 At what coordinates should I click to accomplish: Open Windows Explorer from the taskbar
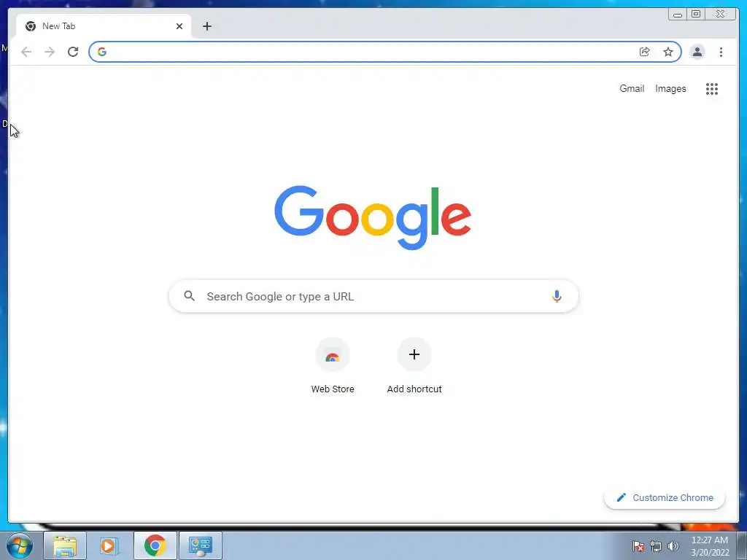point(65,545)
